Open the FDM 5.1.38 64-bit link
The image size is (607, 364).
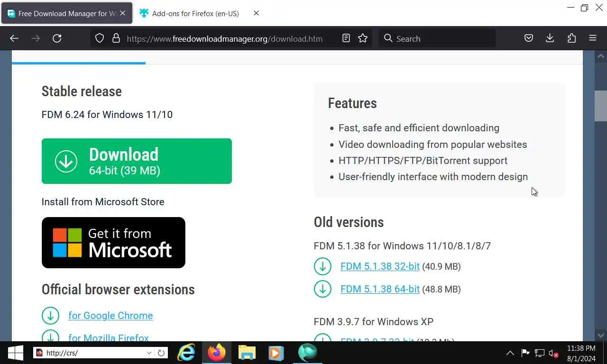[x=380, y=289]
